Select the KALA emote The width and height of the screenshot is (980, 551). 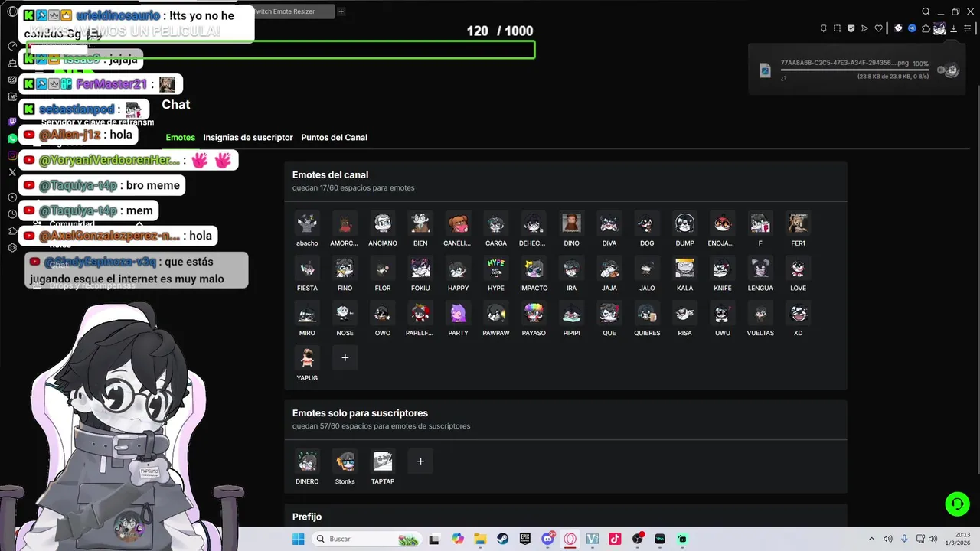click(685, 269)
